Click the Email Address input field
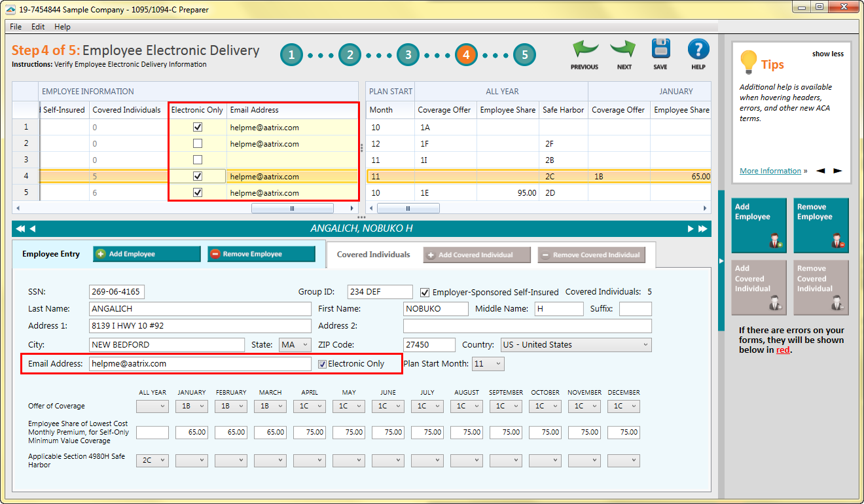This screenshot has height=504, width=864. pos(200,364)
